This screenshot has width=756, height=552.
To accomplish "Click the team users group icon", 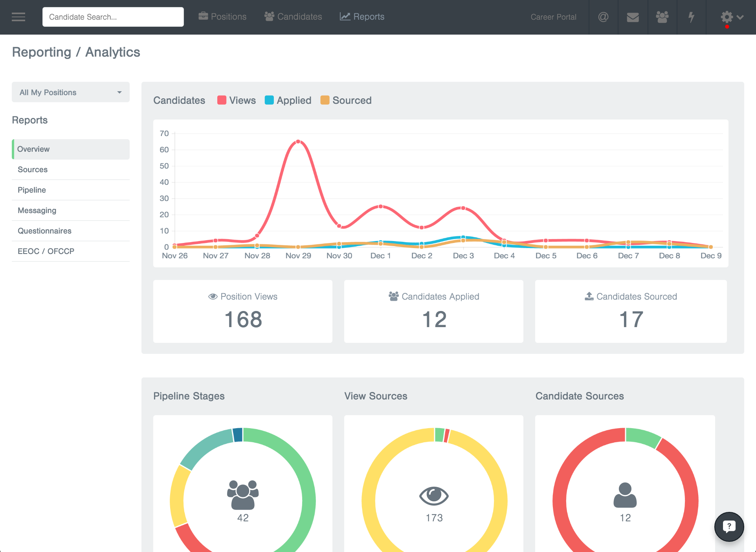I will [662, 17].
